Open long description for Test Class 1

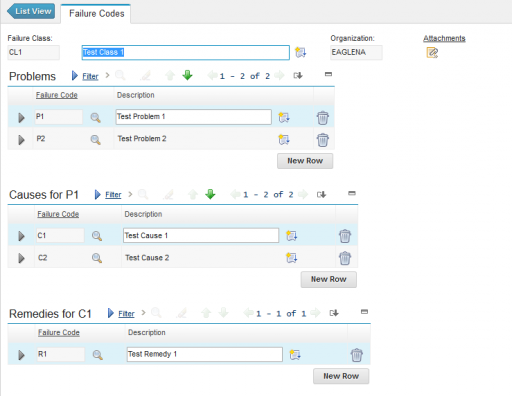tap(300, 52)
